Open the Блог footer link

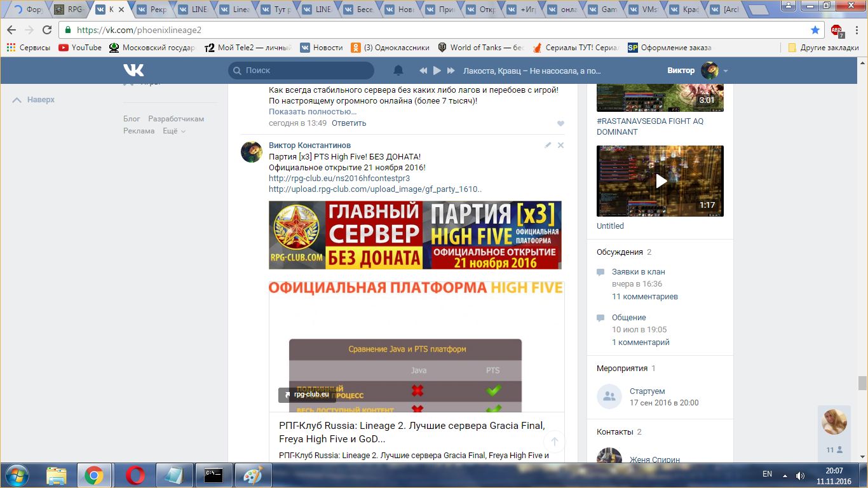pos(132,119)
